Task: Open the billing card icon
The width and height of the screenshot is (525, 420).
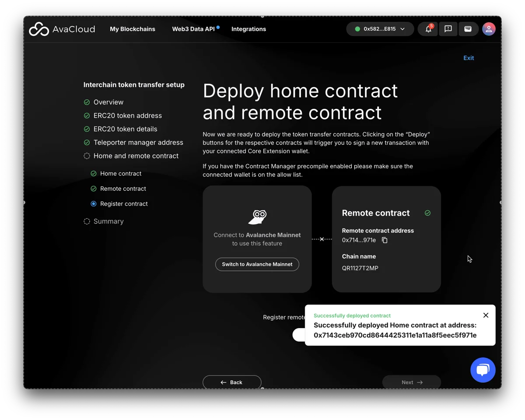Action: point(468,29)
